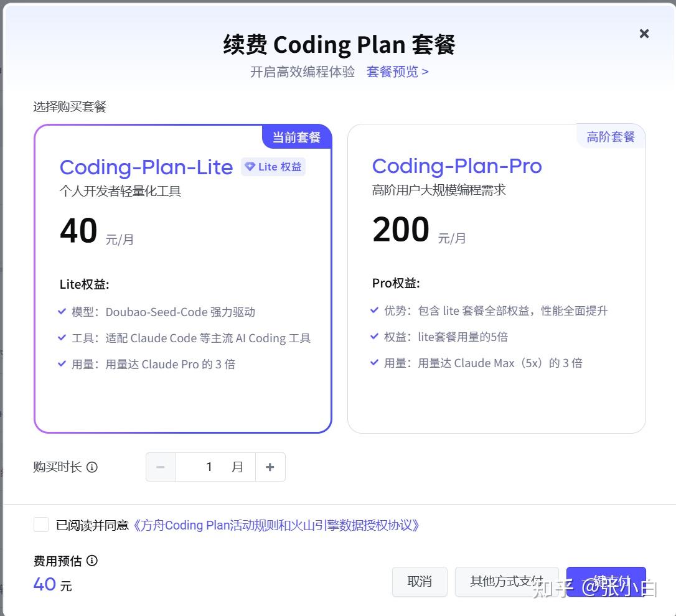
Task: Click the 取消 button
Action: click(x=420, y=582)
